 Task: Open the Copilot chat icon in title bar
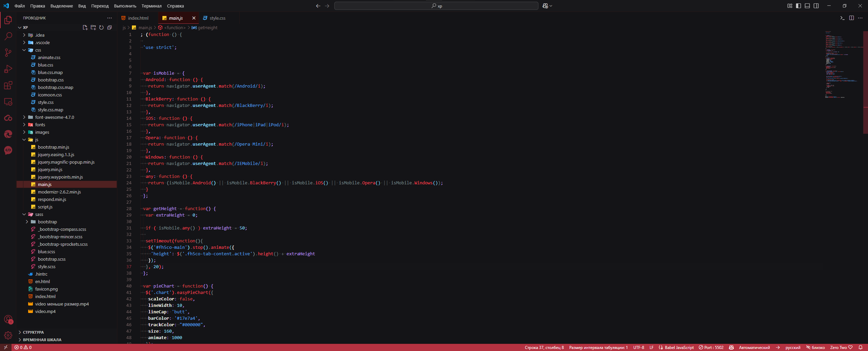click(545, 6)
